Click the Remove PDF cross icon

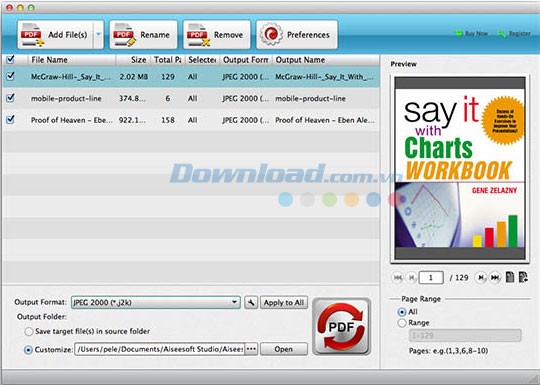(198, 35)
